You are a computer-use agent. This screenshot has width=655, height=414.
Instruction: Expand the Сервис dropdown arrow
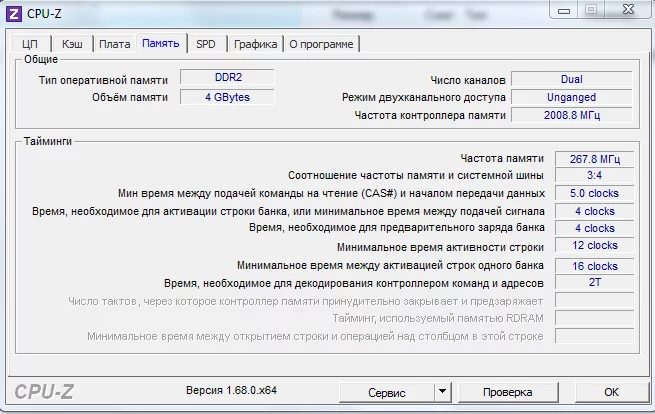[442, 392]
